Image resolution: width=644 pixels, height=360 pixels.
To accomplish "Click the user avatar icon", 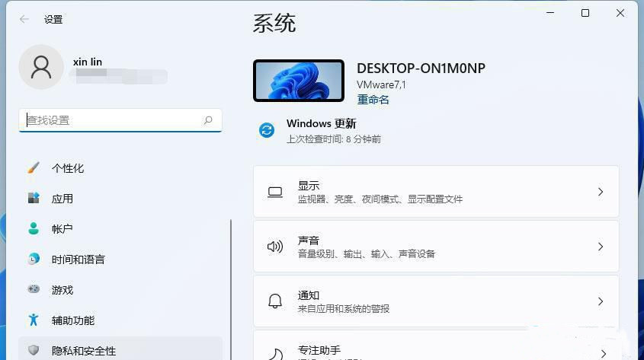I will (x=41, y=67).
